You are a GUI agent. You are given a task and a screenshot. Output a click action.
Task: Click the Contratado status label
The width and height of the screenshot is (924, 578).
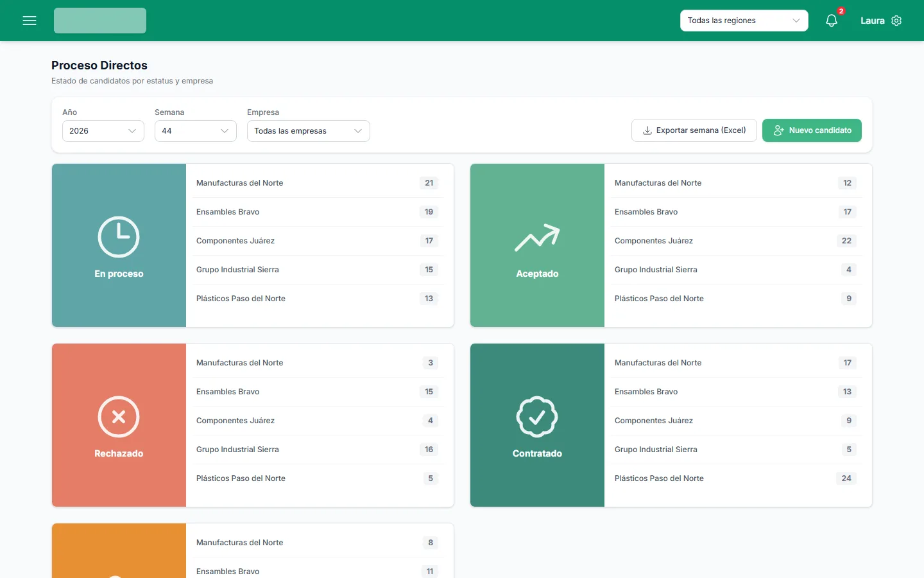pyautogui.click(x=537, y=453)
